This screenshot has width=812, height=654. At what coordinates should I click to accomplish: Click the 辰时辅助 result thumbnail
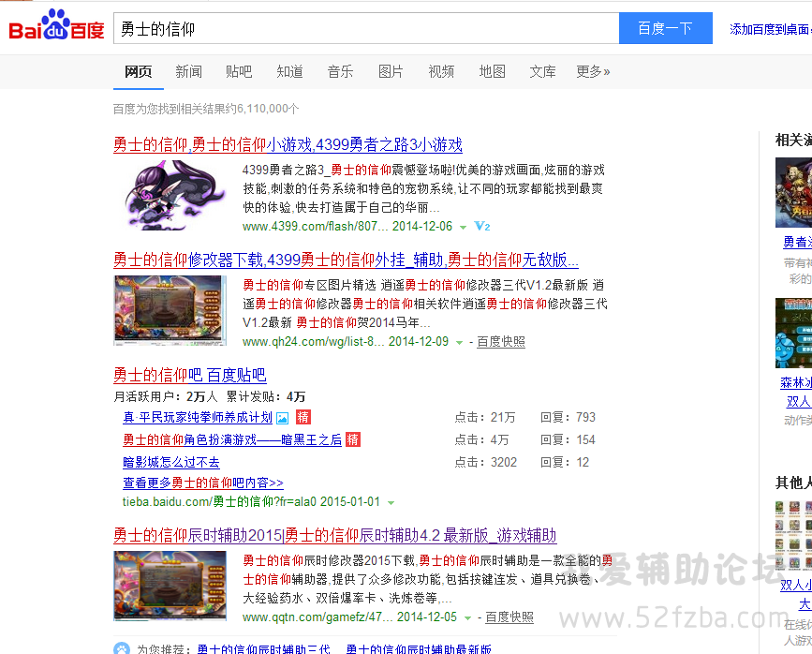tap(170, 587)
